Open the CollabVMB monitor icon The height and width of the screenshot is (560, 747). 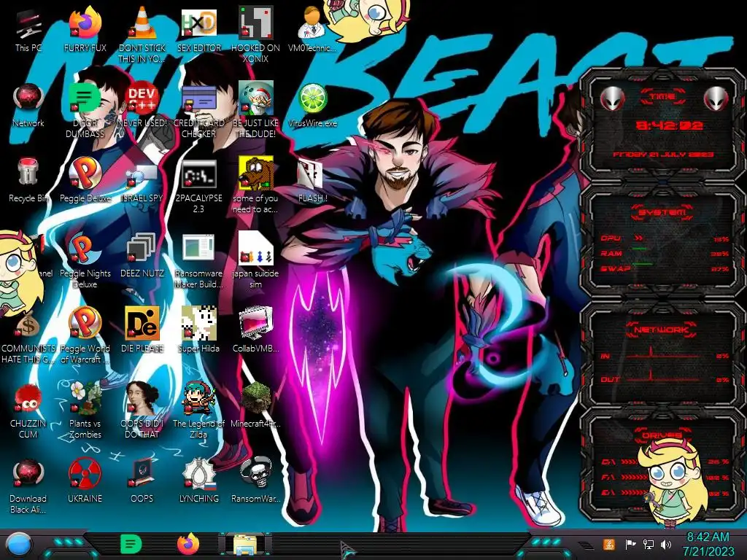point(256,323)
